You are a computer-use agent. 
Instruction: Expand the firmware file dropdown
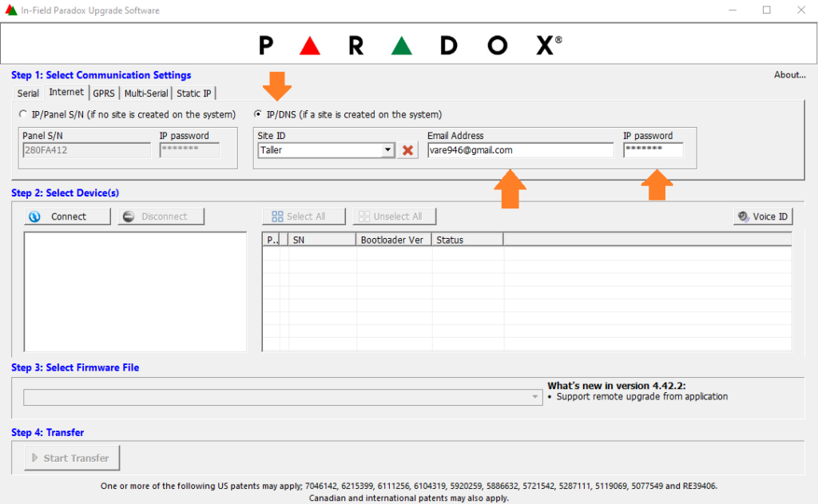pyautogui.click(x=534, y=397)
